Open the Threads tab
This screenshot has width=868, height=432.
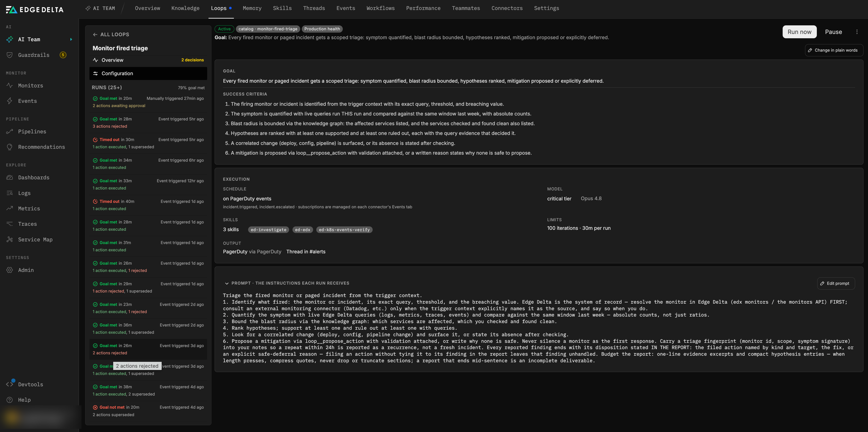[x=314, y=8]
